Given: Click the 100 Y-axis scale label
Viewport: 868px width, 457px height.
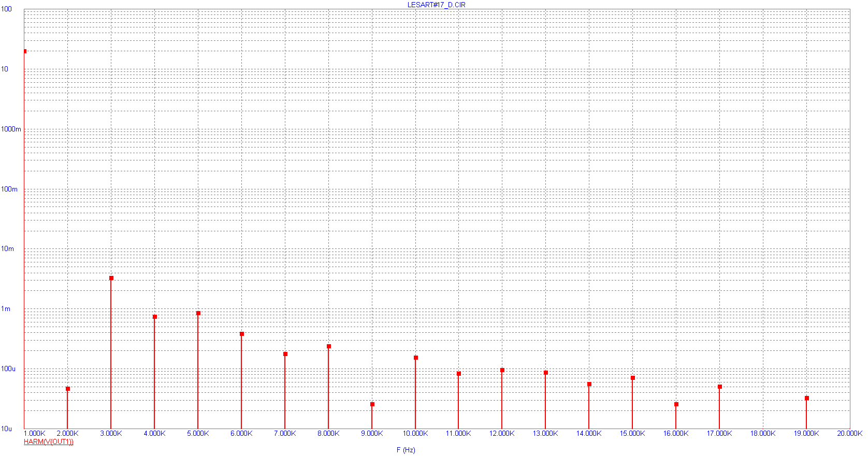Looking at the screenshot, I should pyautogui.click(x=6, y=9).
